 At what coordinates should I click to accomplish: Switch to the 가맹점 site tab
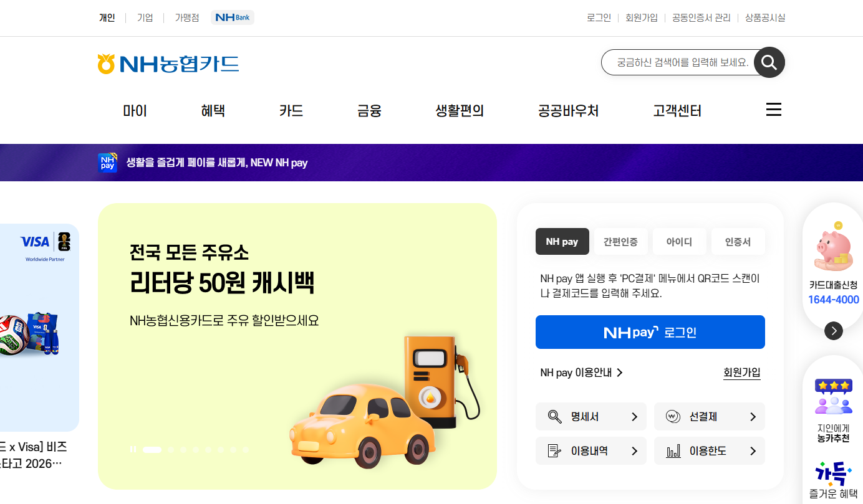point(187,17)
